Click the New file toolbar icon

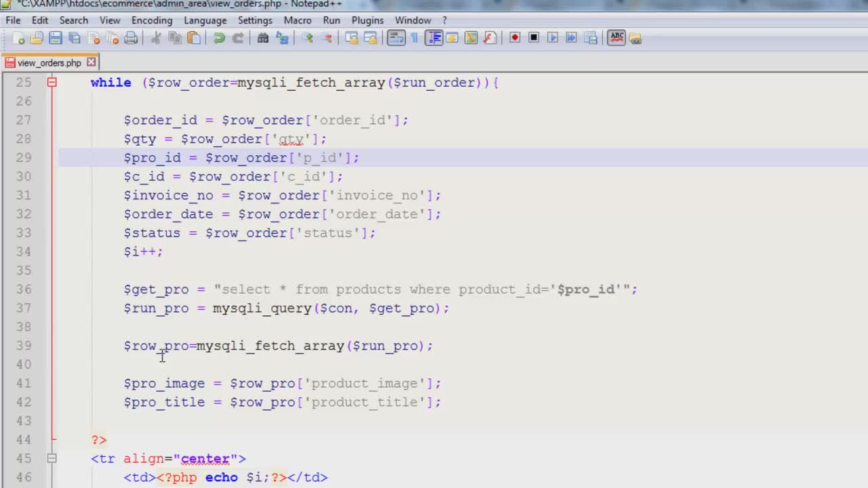click(x=18, y=38)
